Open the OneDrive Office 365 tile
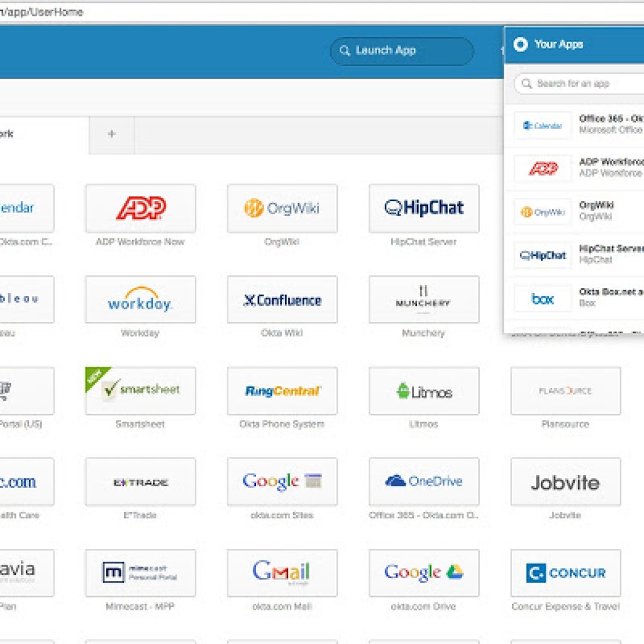The image size is (644, 644). point(423,482)
